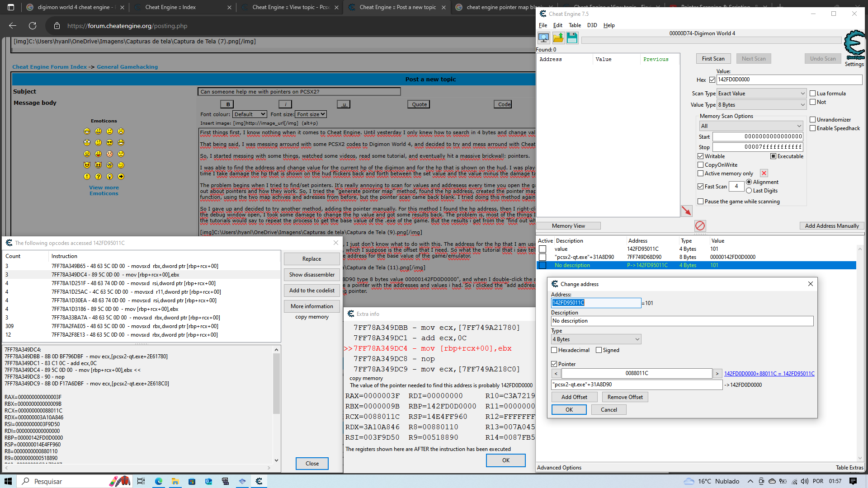
Task: Click the Add to the codelist button
Action: click(x=311, y=290)
